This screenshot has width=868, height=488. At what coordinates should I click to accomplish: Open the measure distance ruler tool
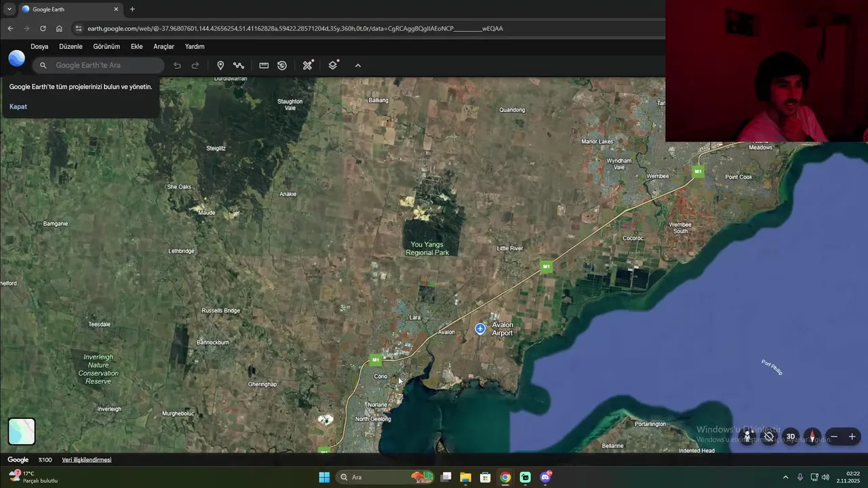click(264, 66)
